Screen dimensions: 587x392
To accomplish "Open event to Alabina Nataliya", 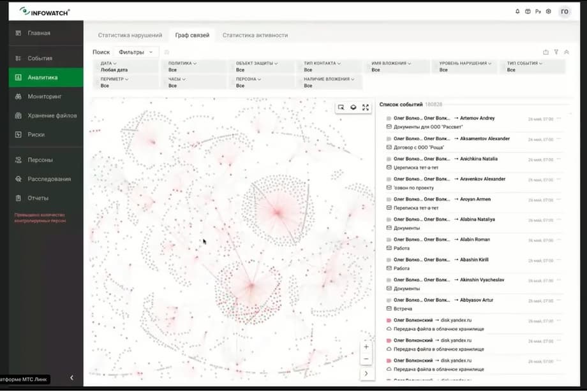I will click(x=473, y=224).
